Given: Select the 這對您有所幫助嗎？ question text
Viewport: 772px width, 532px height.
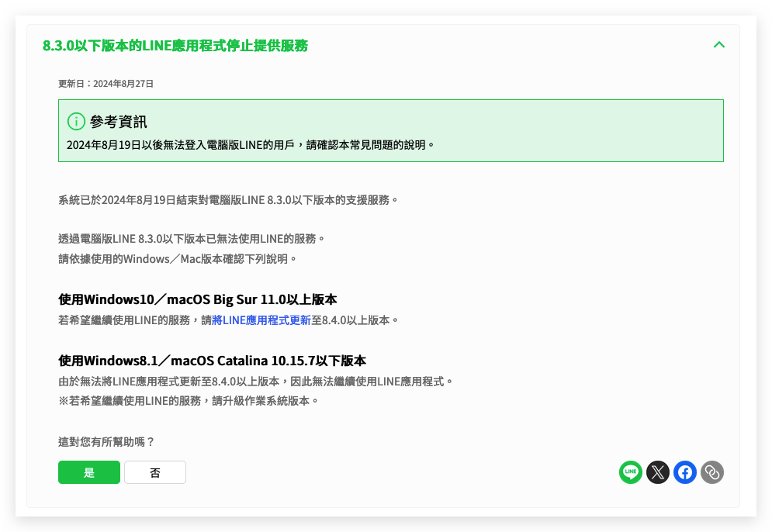Looking at the screenshot, I should (106, 442).
